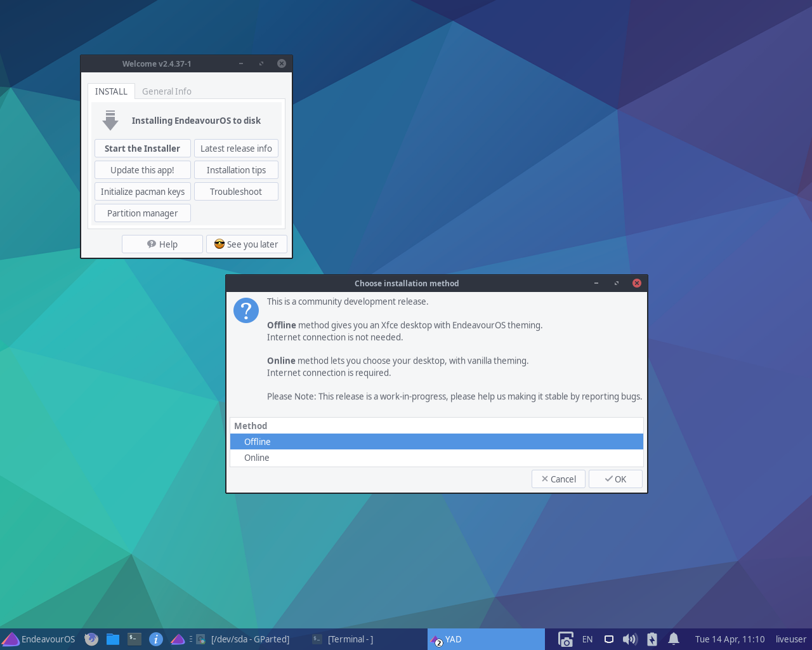Select the YAD taskbar window group
The image size is (812, 650).
click(x=486, y=639)
